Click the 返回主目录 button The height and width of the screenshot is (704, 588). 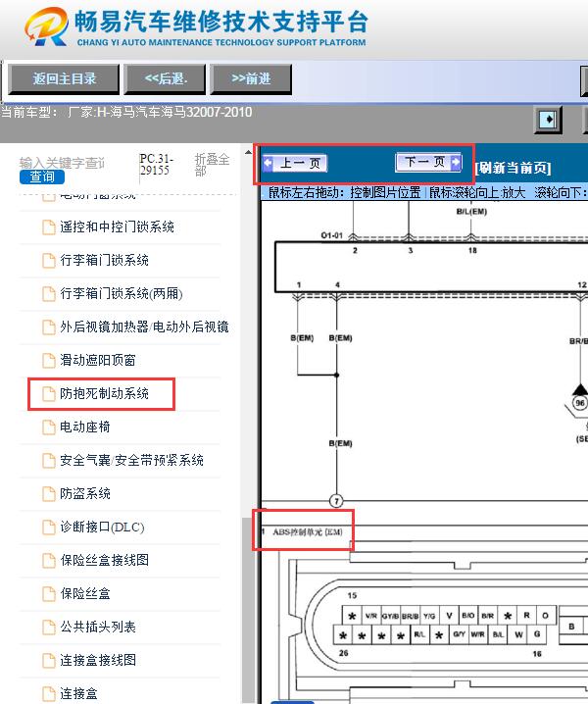(64, 79)
